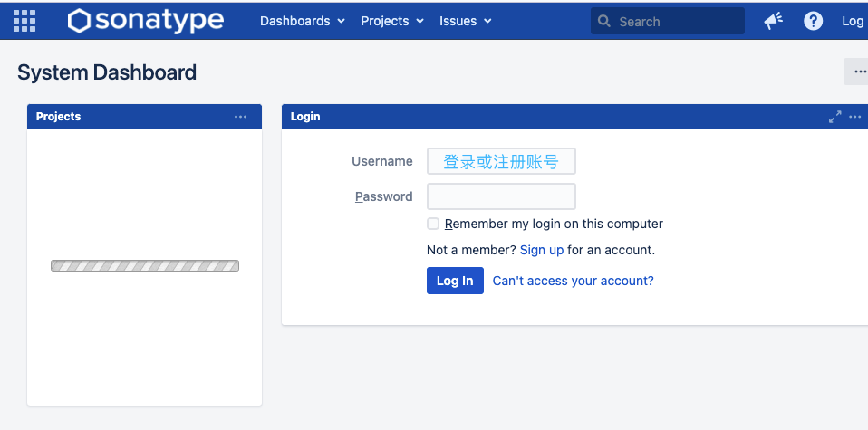Focus the Search field in header
This screenshot has height=430, width=868.
coord(667,21)
